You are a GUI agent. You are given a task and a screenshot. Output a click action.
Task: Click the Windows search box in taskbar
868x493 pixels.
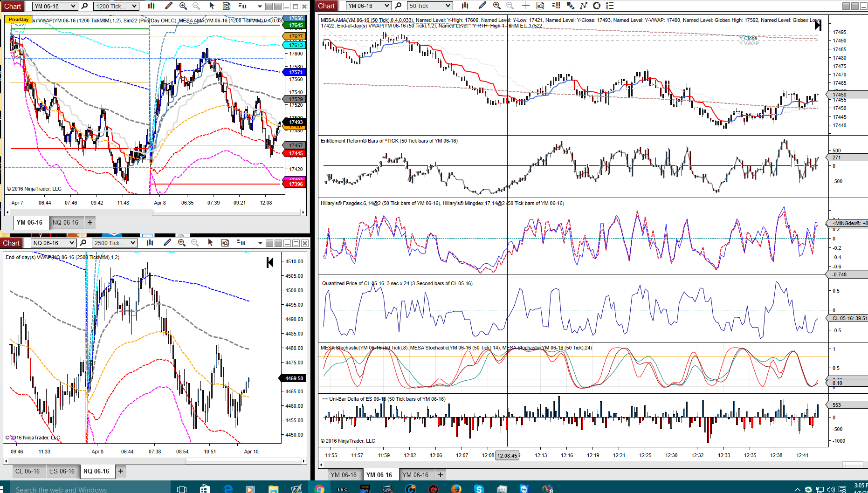[85, 489]
